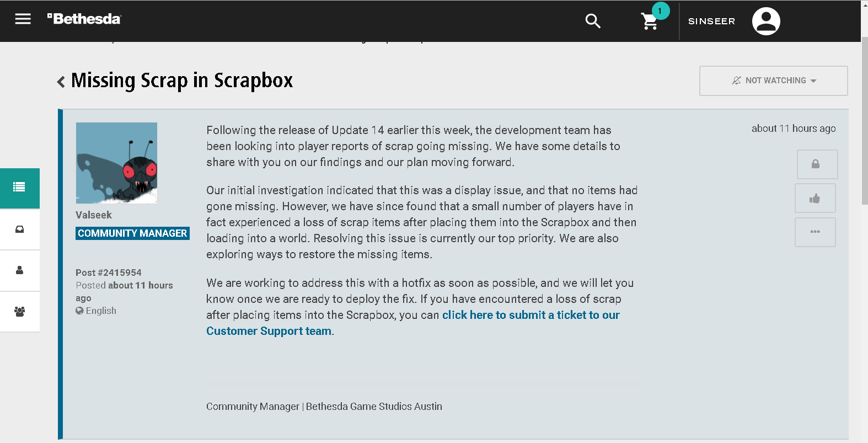Click the user profile avatar icon

pyautogui.click(x=766, y=22)
